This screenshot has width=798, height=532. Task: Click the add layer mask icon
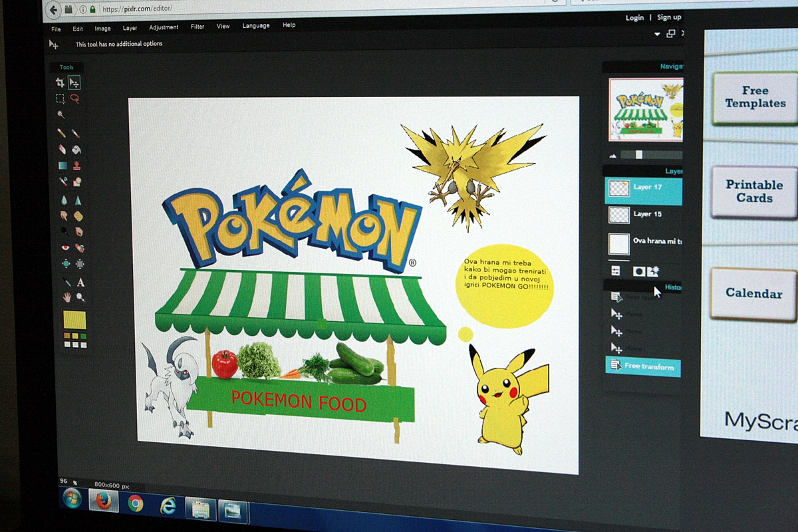pyautogui.click(x=638, y=271)
